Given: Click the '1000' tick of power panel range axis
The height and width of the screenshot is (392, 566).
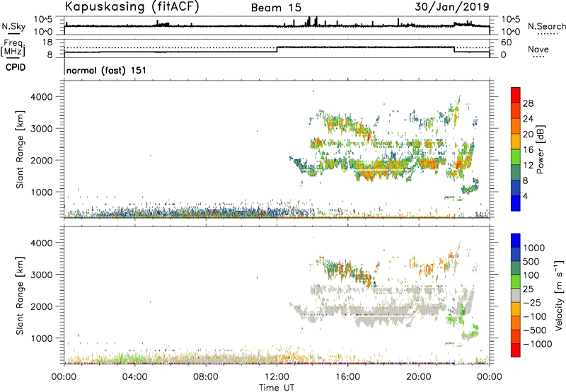Looking at the screenshot, I should pyautogui.click(x=42, y=192).
